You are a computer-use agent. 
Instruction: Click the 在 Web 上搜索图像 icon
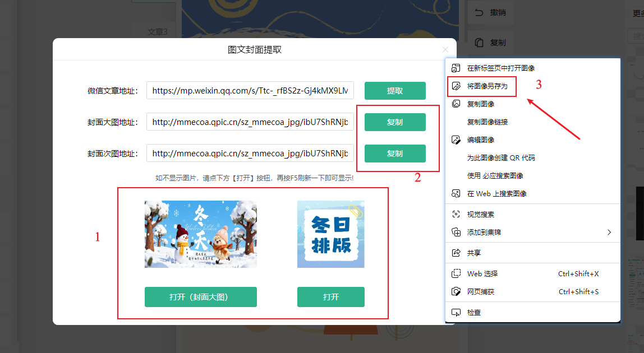coord(456,193)
